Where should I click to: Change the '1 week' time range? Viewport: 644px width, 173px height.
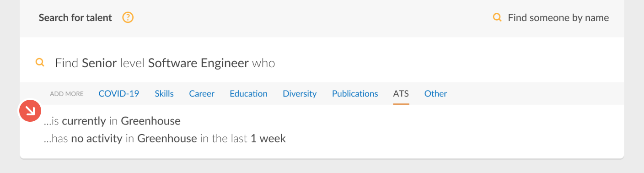(x=268, y=138)
